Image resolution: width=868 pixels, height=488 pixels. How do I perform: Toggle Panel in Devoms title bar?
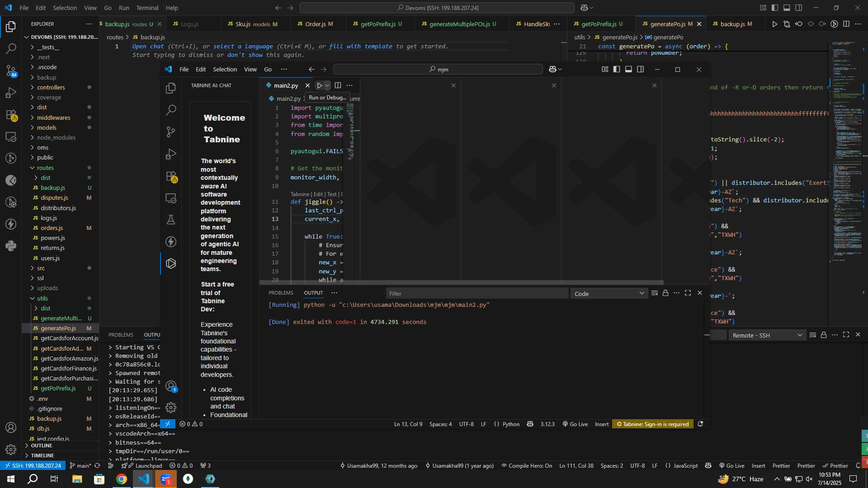coord(787,8)
